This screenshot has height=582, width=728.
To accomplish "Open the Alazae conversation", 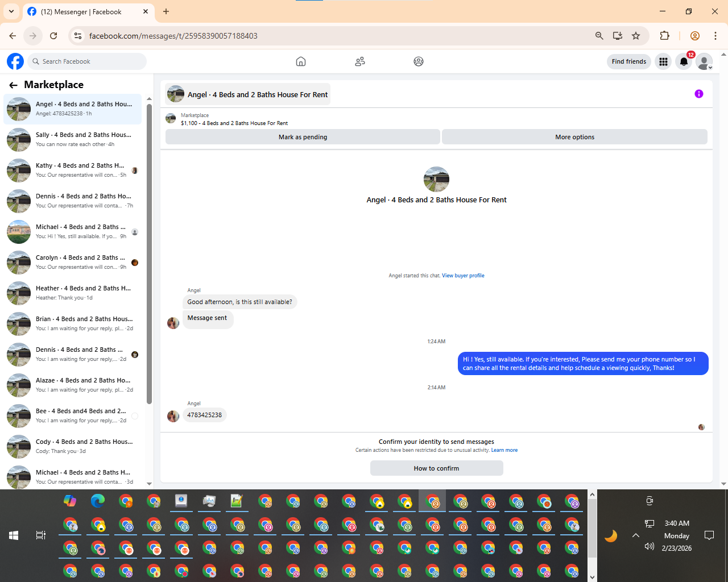I will coord(73,385).
